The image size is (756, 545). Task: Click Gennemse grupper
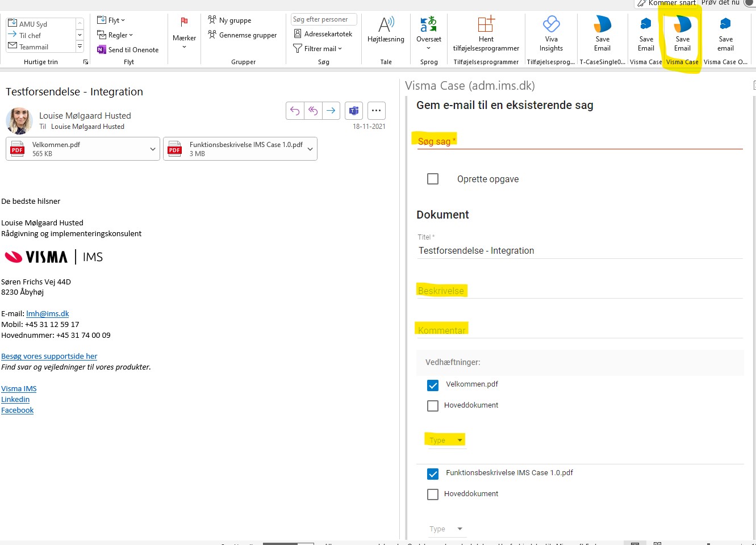click(x=243, y=35)
